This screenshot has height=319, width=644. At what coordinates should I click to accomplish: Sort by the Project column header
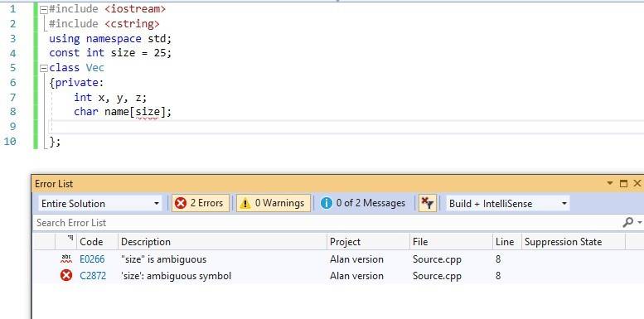(368, 242)
